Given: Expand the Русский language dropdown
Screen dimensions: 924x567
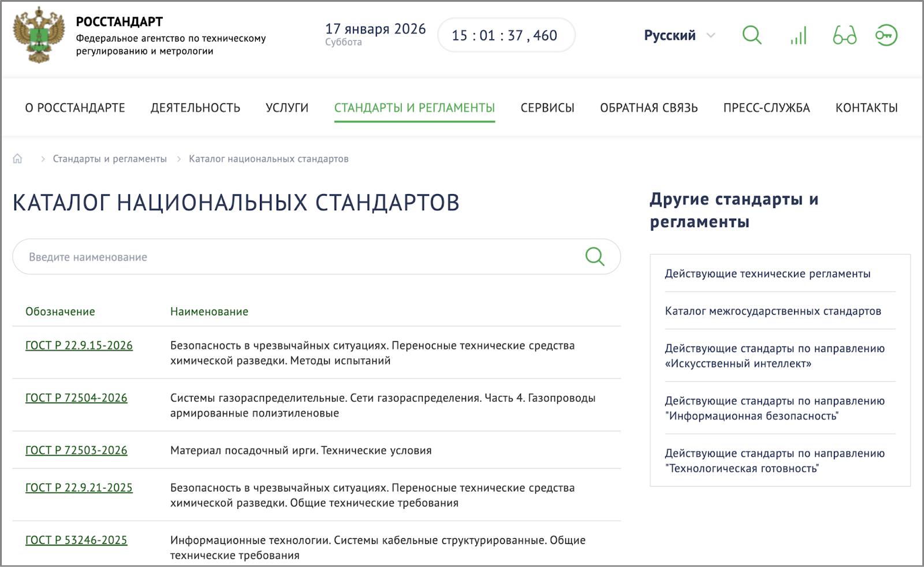Looking at the screenshot, I should pyautogui.click(x=679, y=36).
